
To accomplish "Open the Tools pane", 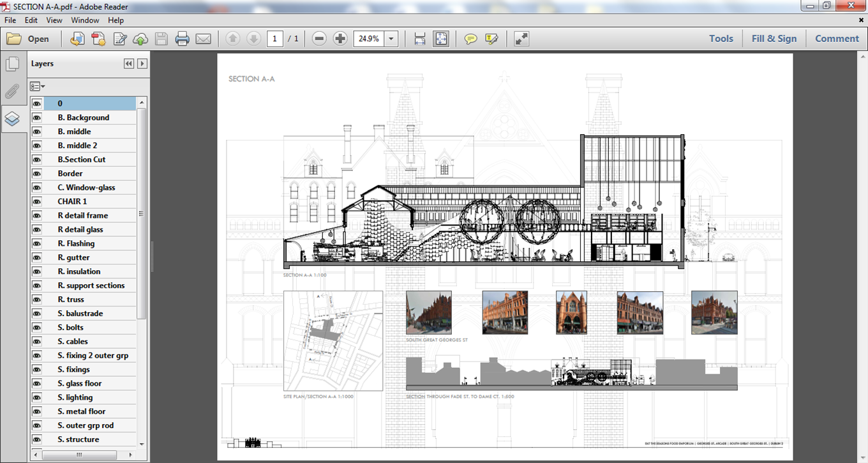I will click(721, 38).
